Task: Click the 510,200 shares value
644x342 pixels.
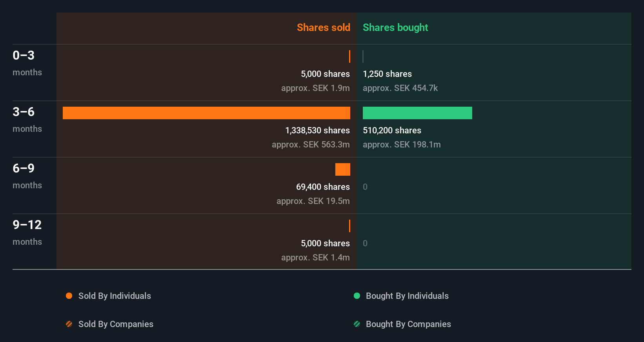Action: click(392, 130)
